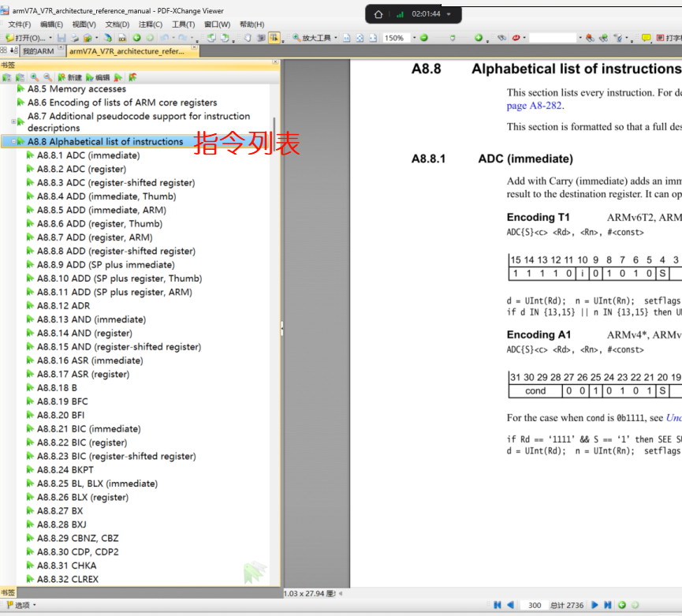Open the 帮助(H) menu
This screenshot has height=616, width=682.
(252, 24)
